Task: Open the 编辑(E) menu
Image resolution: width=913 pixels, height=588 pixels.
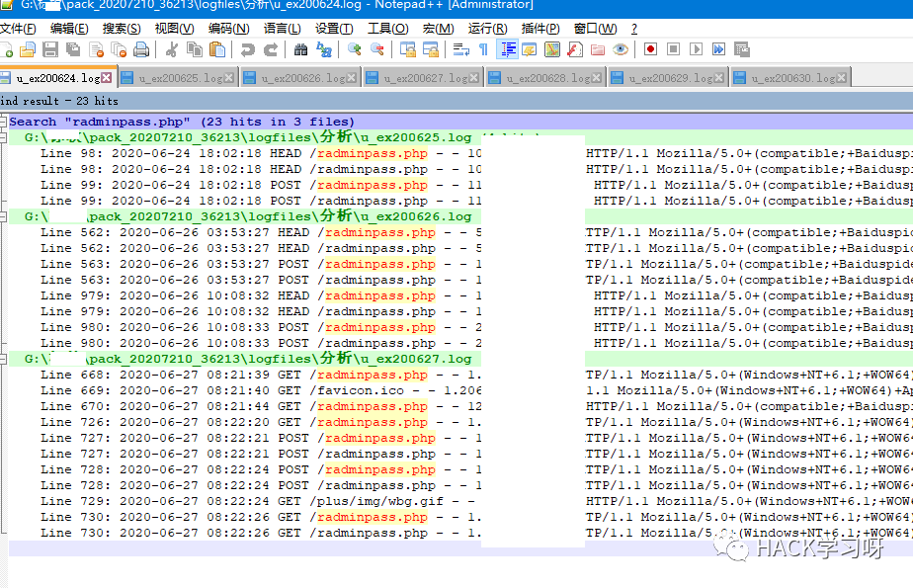Action: tap(69, 29)
